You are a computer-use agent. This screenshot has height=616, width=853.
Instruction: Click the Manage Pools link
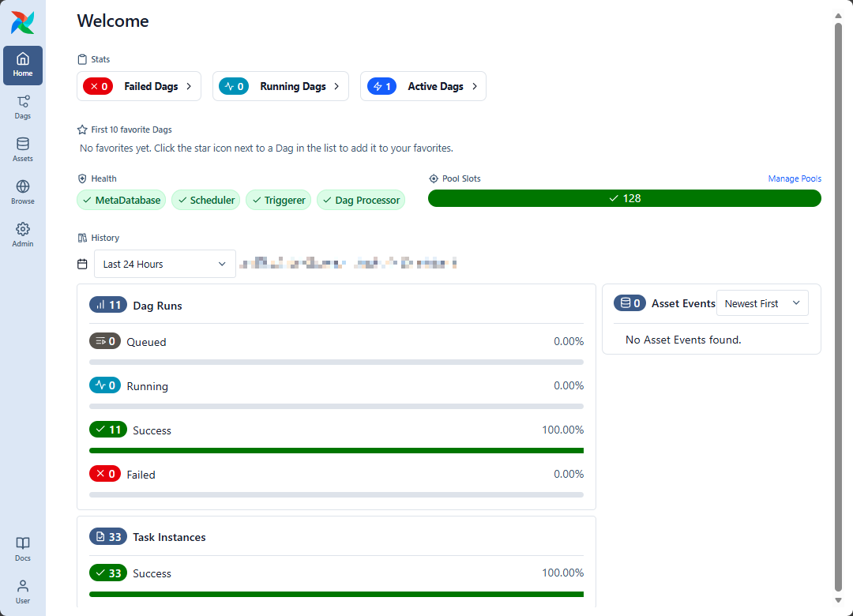(x=794, y=179)
